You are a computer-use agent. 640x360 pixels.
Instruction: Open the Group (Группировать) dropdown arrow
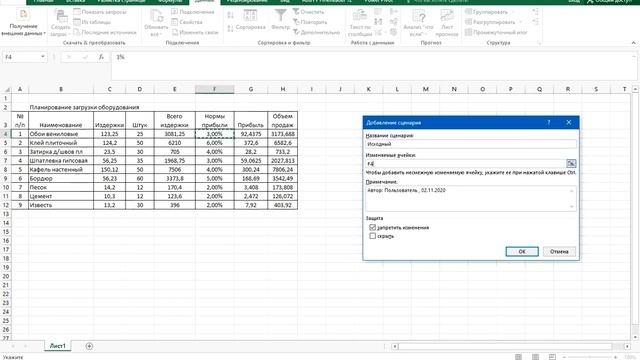(513, 12)
